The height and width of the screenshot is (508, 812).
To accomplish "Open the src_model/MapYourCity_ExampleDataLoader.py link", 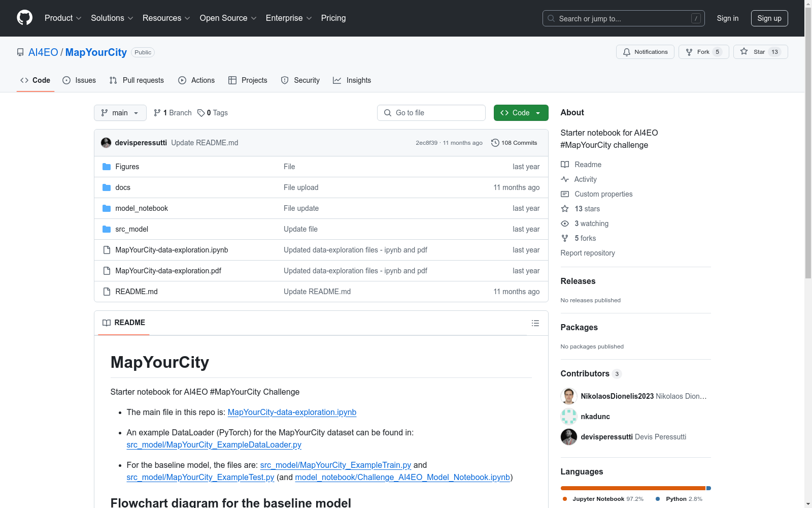I will (x=214, y=444).
